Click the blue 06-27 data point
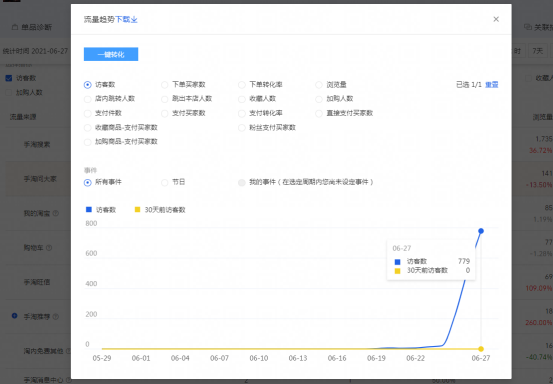Screen dimensions: 553x384 pyautogui.click(x=481, y=231)
